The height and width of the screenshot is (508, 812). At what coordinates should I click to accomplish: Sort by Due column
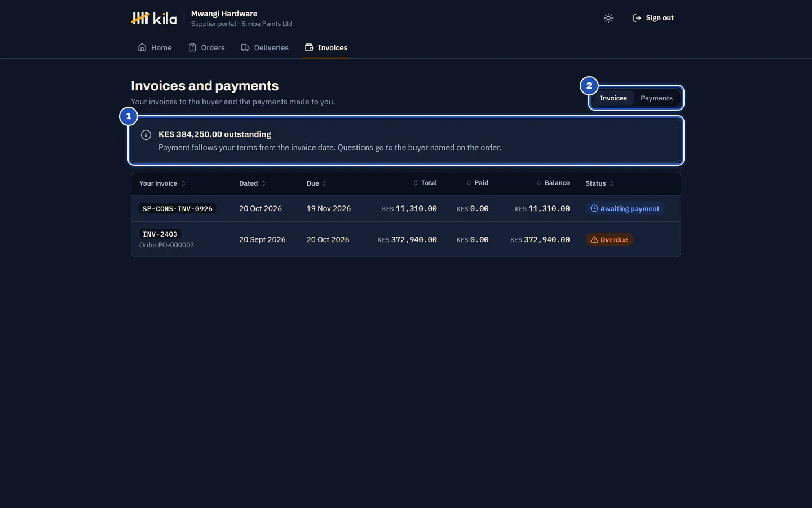(317, 183)
